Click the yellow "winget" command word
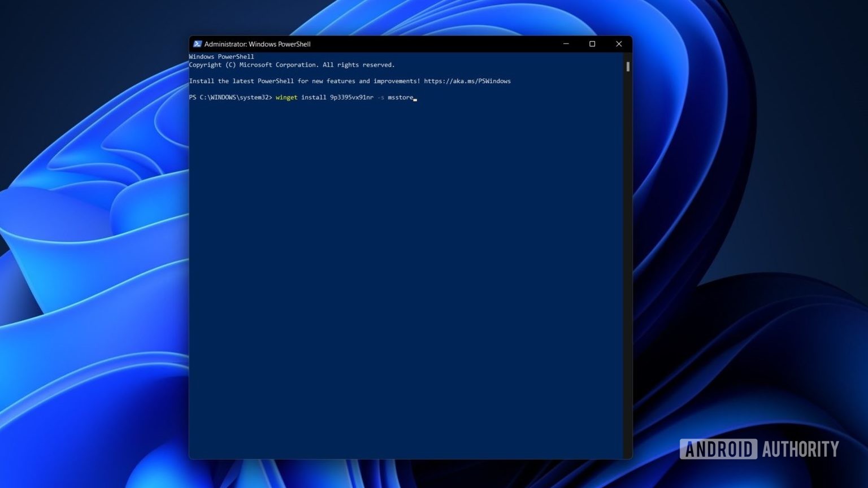 click(287, 98)
